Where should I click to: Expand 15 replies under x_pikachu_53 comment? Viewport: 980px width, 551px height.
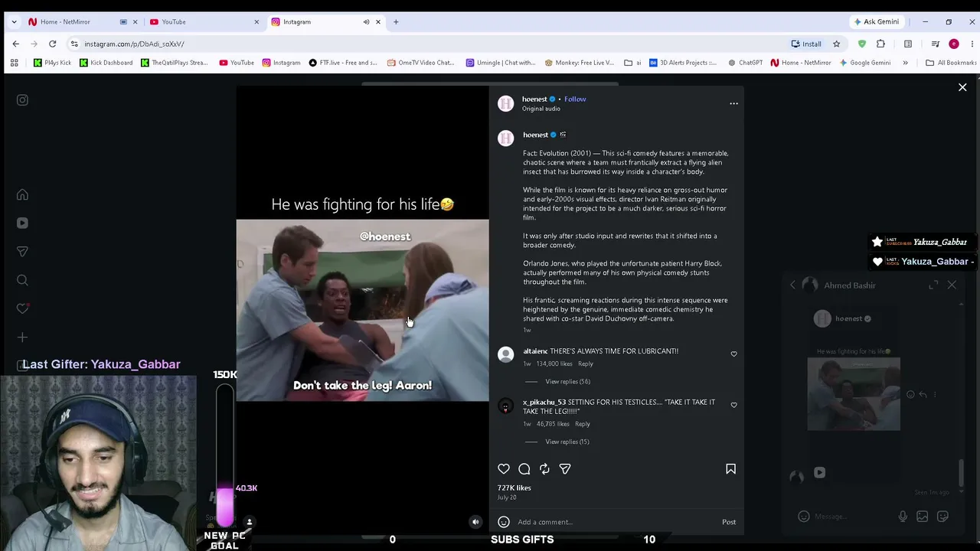[567, 442]
